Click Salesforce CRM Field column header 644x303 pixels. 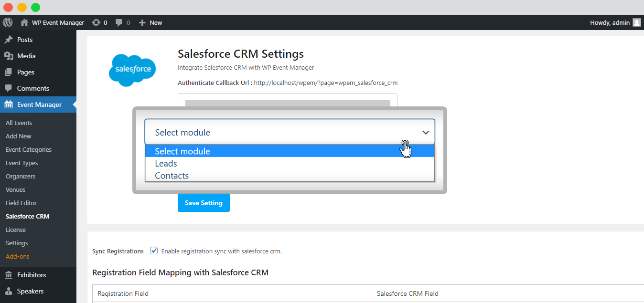tap(408, 293)
